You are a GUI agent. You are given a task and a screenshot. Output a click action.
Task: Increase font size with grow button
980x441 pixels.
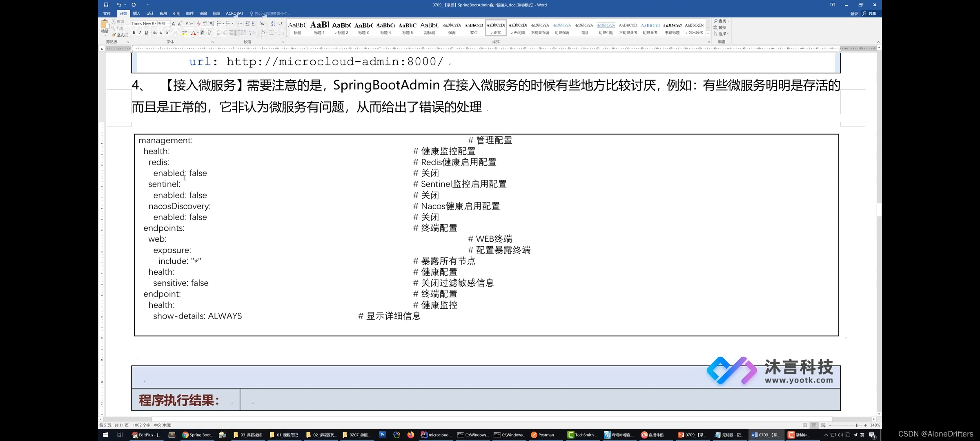pyautogui.click(x=174, y=24)
